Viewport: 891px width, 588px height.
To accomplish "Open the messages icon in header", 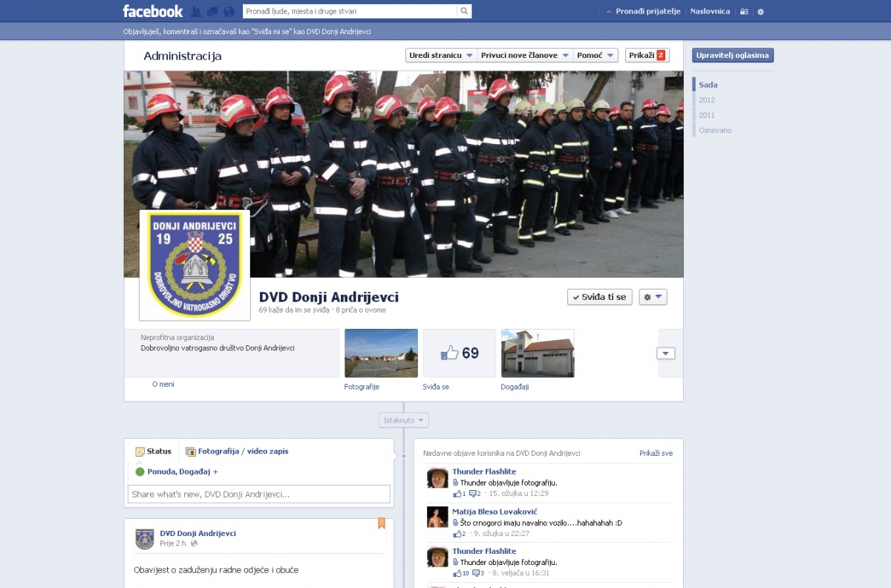I will point(212,12).
